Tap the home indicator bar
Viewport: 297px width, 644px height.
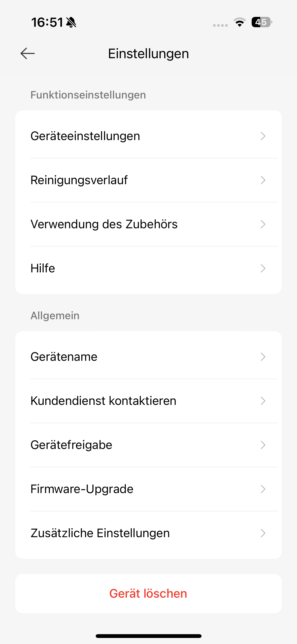click(x=148, y=636)
